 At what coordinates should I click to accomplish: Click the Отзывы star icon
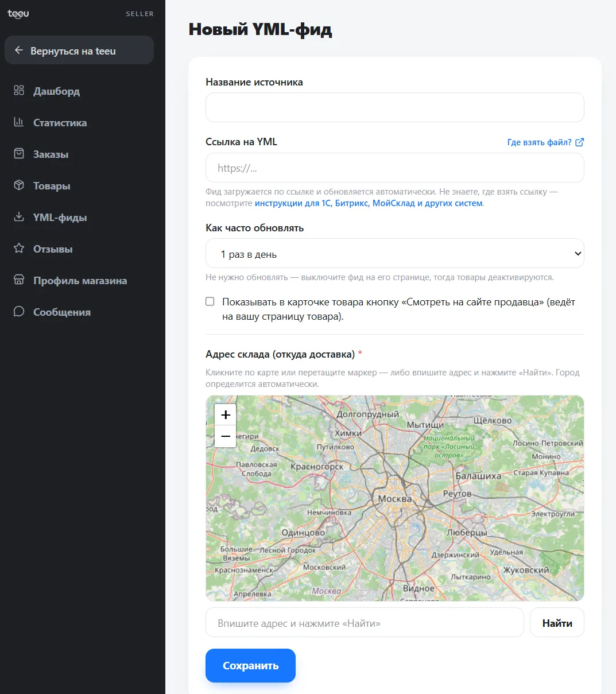click(19, 249)
